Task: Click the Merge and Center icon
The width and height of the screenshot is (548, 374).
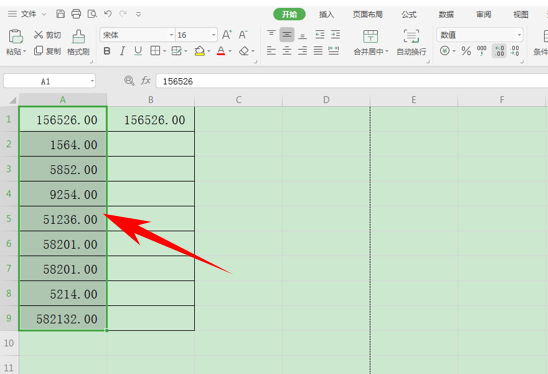Action: [370, 36]
